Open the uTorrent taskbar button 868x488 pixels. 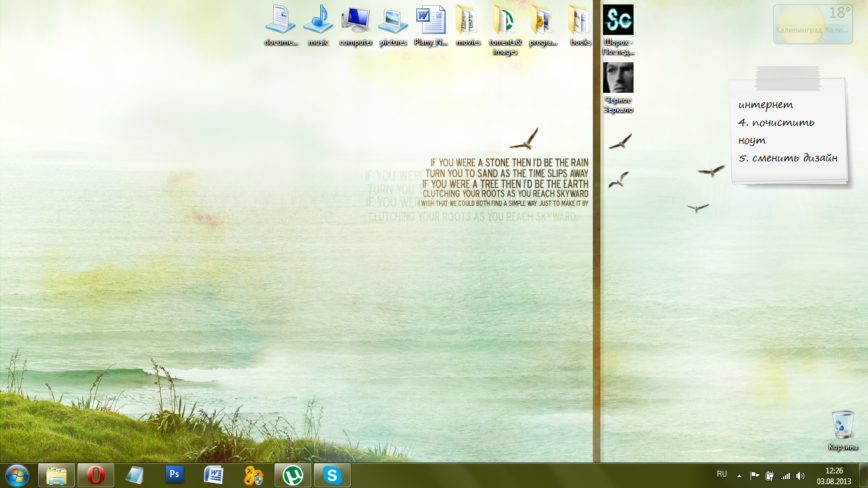[292, 475]
